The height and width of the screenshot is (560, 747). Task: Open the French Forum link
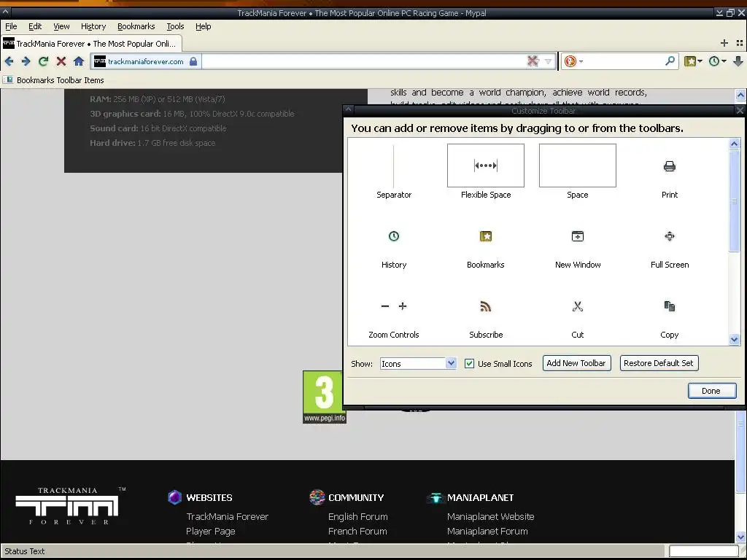click(357, 532)
